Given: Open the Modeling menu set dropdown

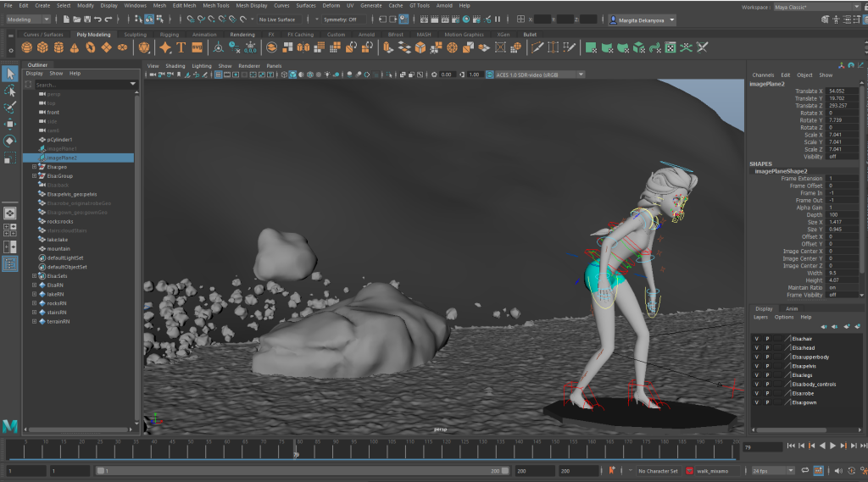Looking at the screenshot, I should 28,19.
